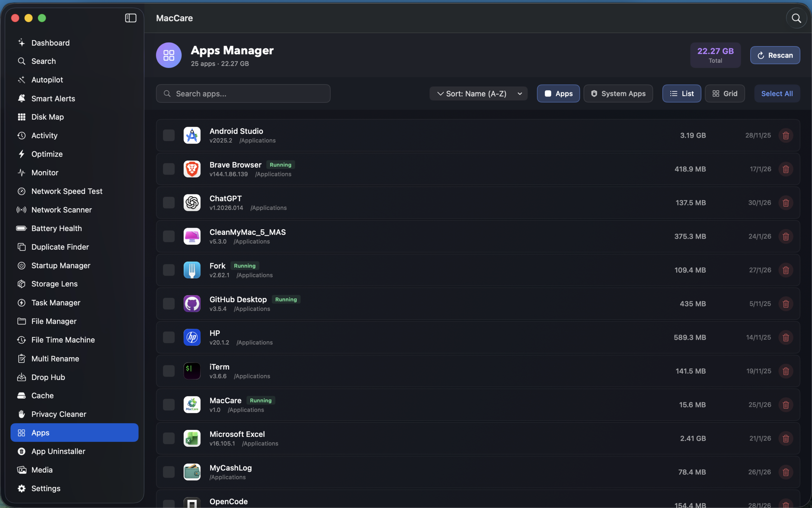Switch to System Apps filter

(x=618, y=93)
